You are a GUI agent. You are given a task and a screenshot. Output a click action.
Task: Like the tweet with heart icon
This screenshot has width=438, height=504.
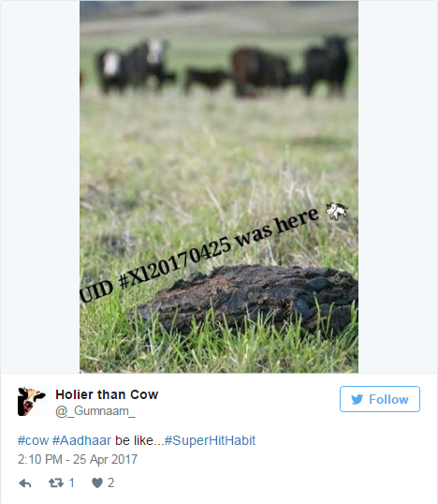tap(97, 482)
